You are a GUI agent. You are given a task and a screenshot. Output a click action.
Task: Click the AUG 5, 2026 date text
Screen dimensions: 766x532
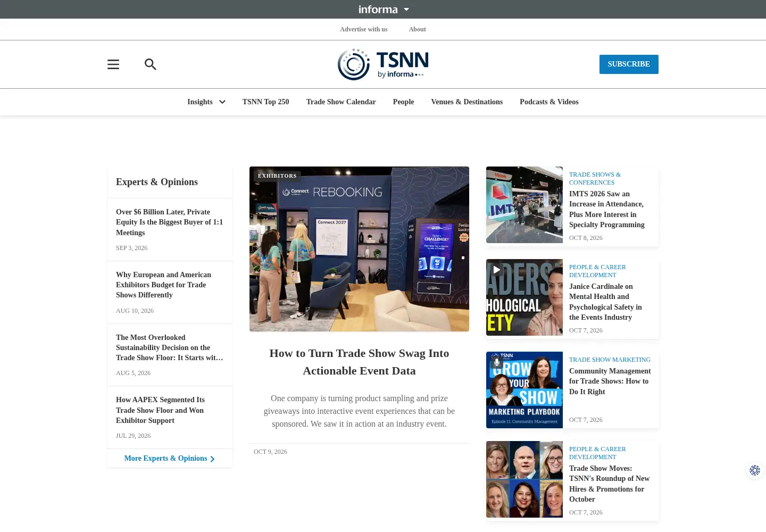(x=133, y=373)
